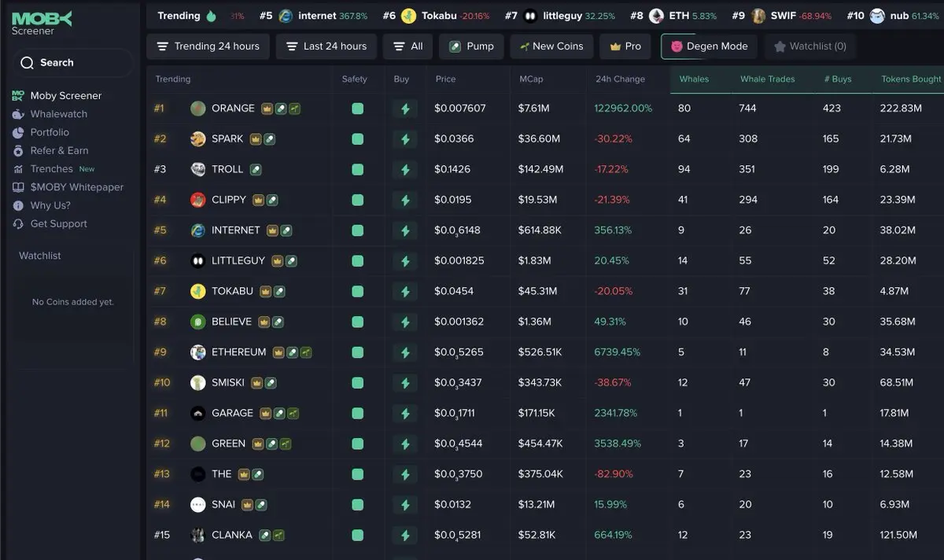
Task: Click the #6 Tokabu ticker entry
Action: pyautogui.click(x=436, y=16)
